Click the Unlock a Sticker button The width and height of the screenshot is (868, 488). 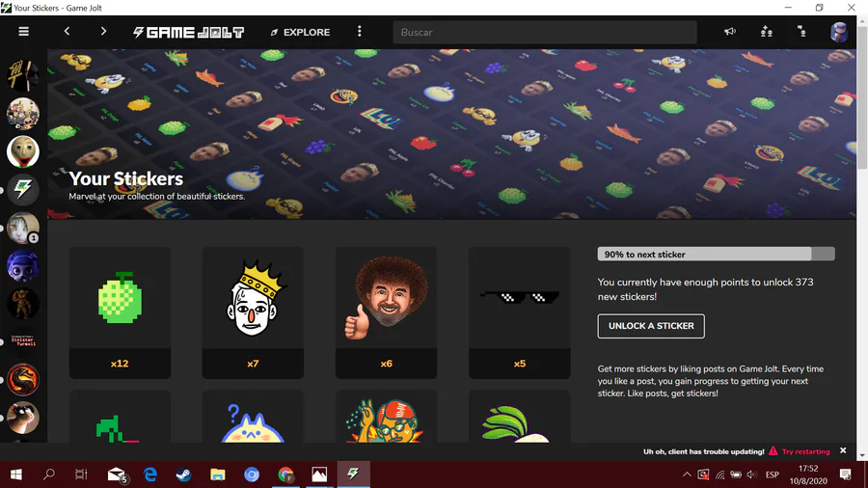[x=651, y=326]
